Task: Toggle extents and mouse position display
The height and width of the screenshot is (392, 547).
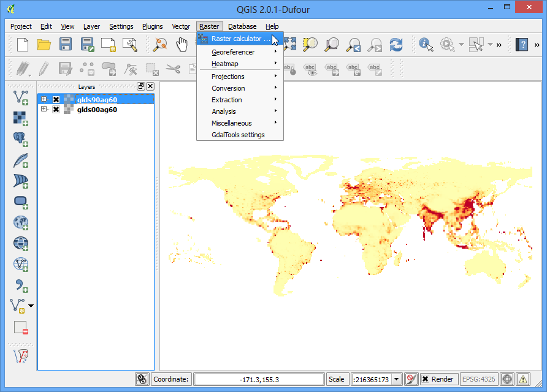Action: (142, 379)
